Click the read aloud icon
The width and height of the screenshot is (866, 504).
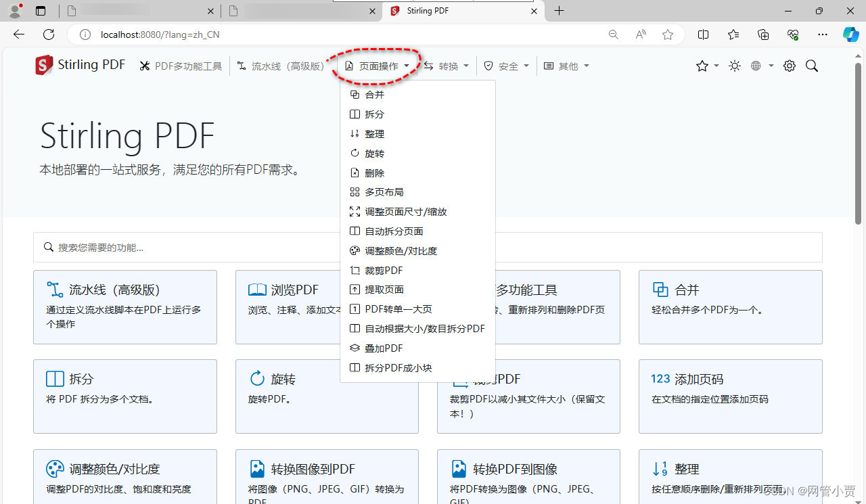(641, 35)
